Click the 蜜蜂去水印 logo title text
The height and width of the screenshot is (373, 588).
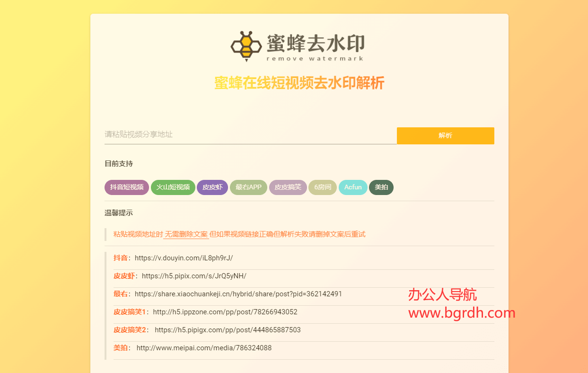(x=315, y=44)
